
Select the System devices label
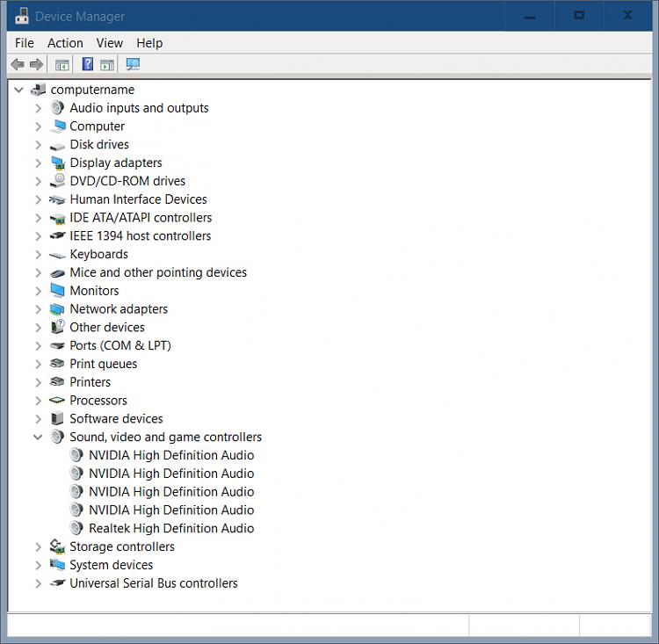click(111, 565)
